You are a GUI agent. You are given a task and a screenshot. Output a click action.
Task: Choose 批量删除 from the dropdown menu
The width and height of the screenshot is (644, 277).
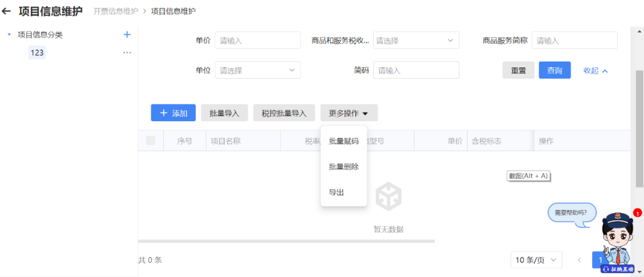(343, 167)
